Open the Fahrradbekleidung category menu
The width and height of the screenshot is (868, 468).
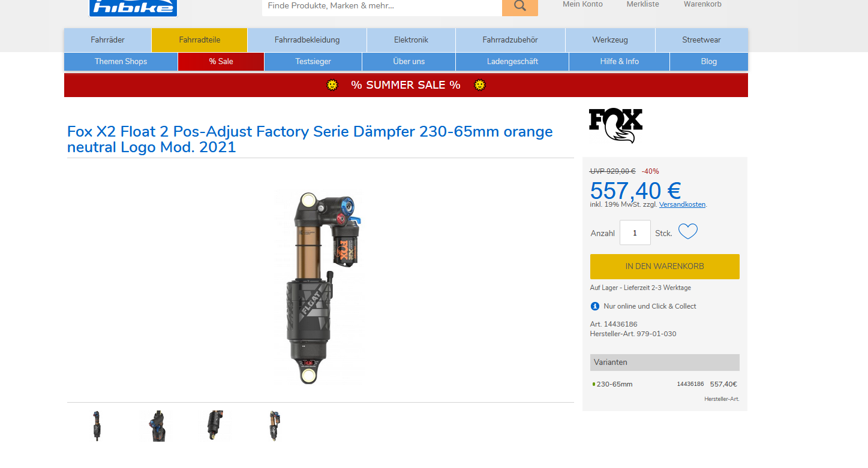pos(307,40)
